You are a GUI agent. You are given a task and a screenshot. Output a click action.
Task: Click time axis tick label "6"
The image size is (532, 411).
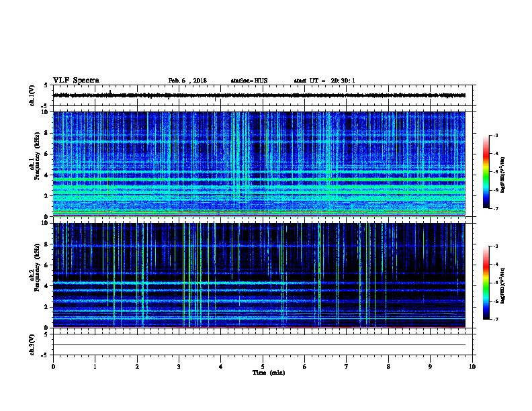[305, 367]
